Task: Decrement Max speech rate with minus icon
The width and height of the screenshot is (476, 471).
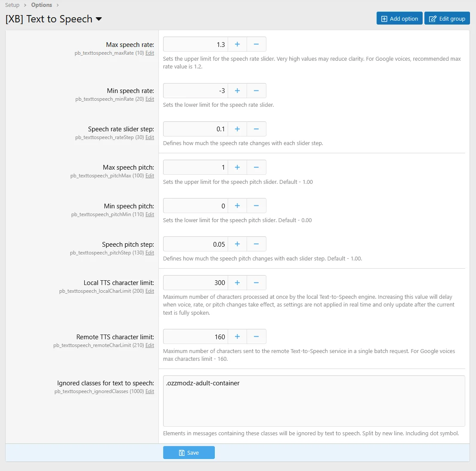Action: [x=256, y=44]
